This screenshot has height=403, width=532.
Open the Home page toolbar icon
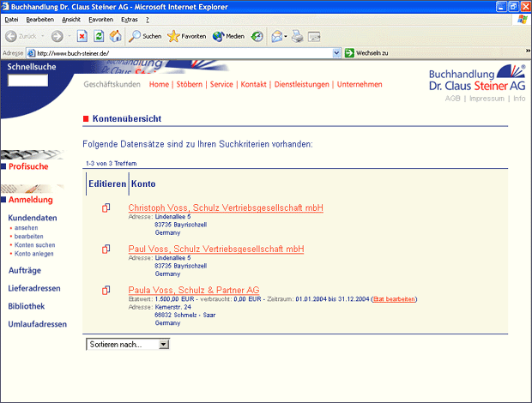(115, 36)
